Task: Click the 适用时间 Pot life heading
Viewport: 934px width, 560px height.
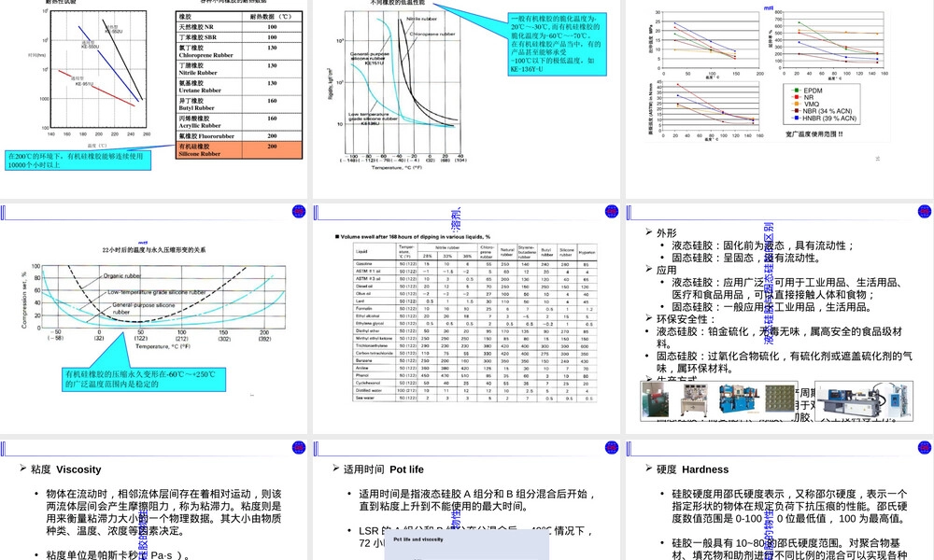Action: 384,469
